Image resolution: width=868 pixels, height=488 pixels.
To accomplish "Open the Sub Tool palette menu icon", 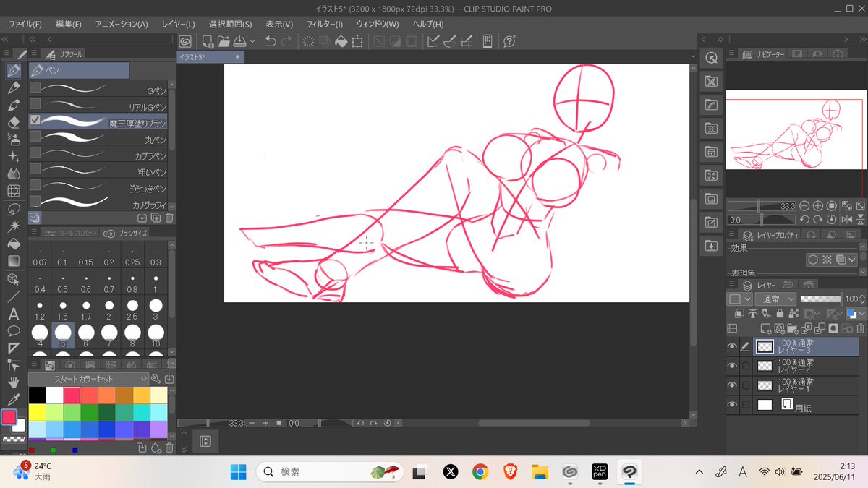I will click(x=33, y=53).
